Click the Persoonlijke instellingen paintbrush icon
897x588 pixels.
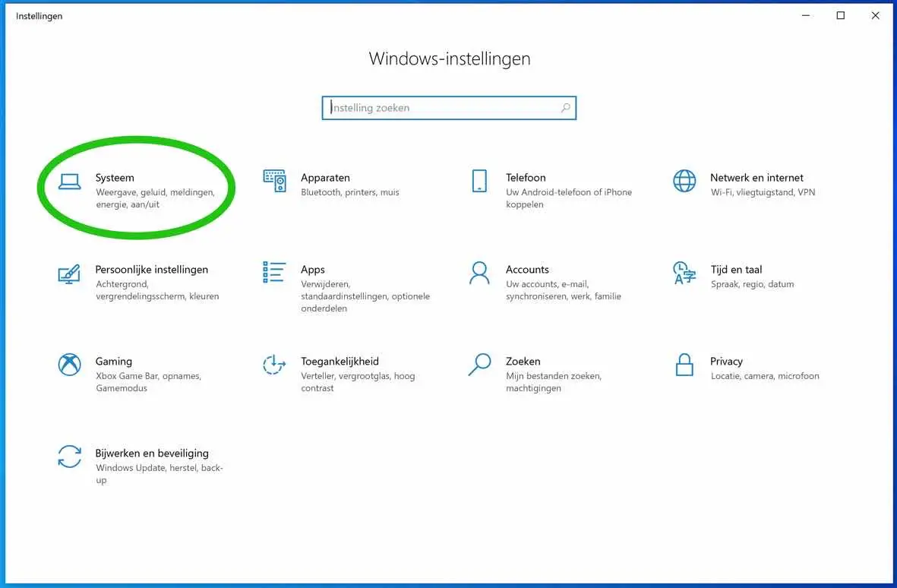coord(69,274)
